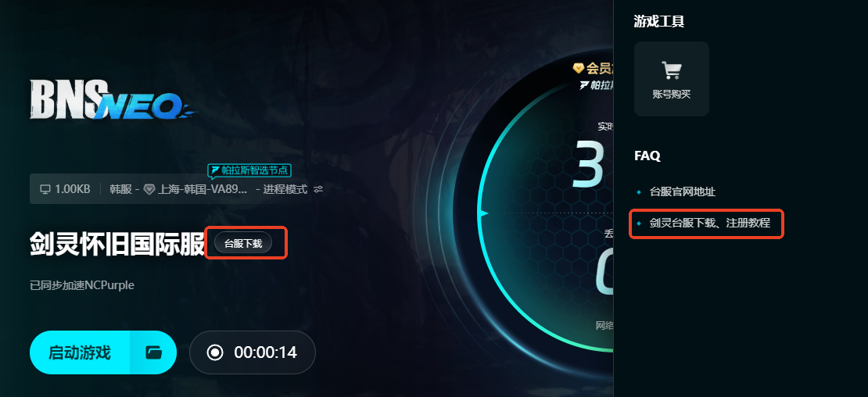Open the 台服官网地址 FAQ link
Screen dimensions: 868x397
pos(683,192)
